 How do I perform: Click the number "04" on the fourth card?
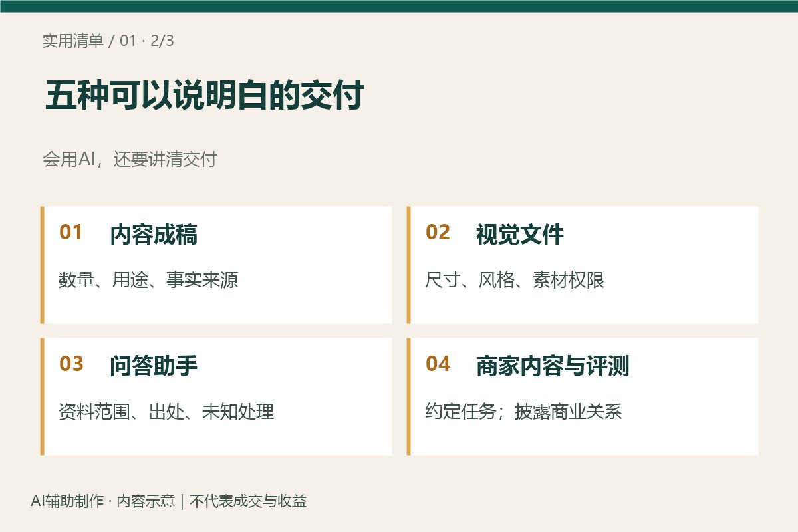click(438, 364)
